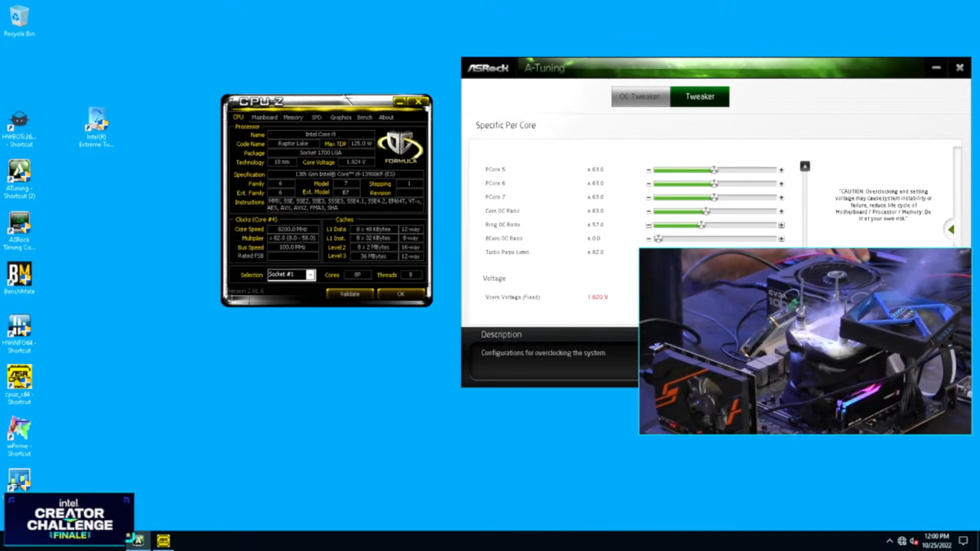Open the Mainboard tab in CPU-Z
Viewport: 980px width, 551px height.
click(x=264, y=117)
